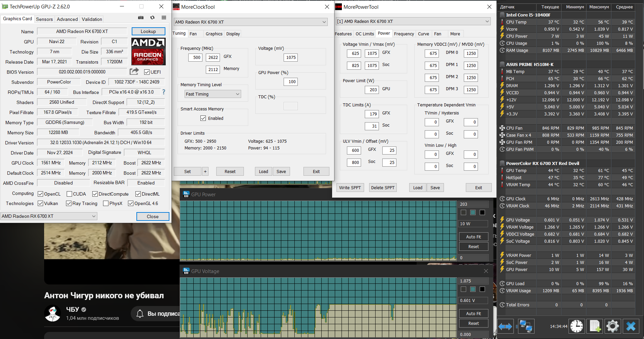This screenshot has width=644, height=339.
Task: Toggle the PhysX checkbox
Action: click(x=106, y=203)
